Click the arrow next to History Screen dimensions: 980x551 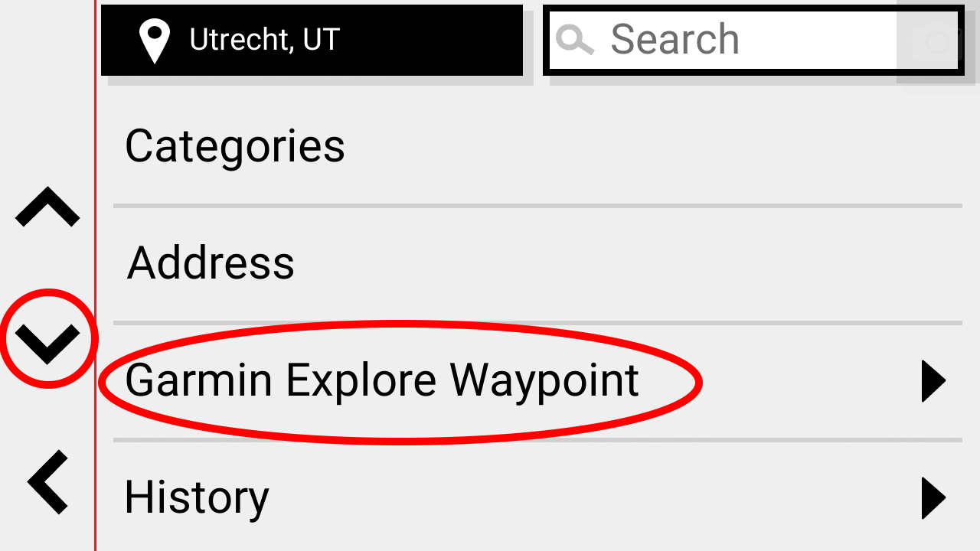[x=933, y=497]
